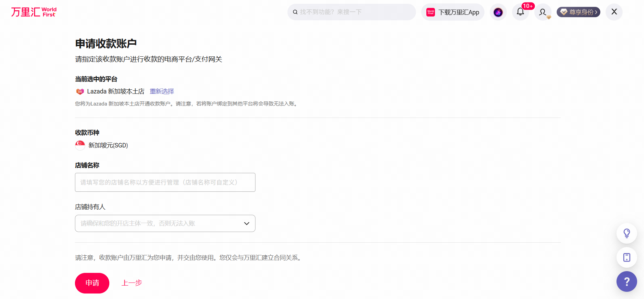Click the small app icon in 下载万里汇App button
The width and height of the screenshot is (644, 299).
tap(430, 12)
